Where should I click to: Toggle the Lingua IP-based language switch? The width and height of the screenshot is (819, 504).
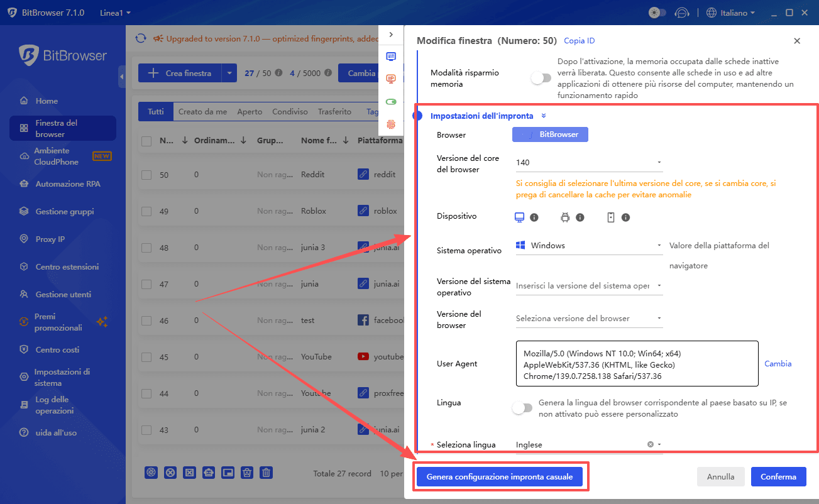[x=522, y=408]
